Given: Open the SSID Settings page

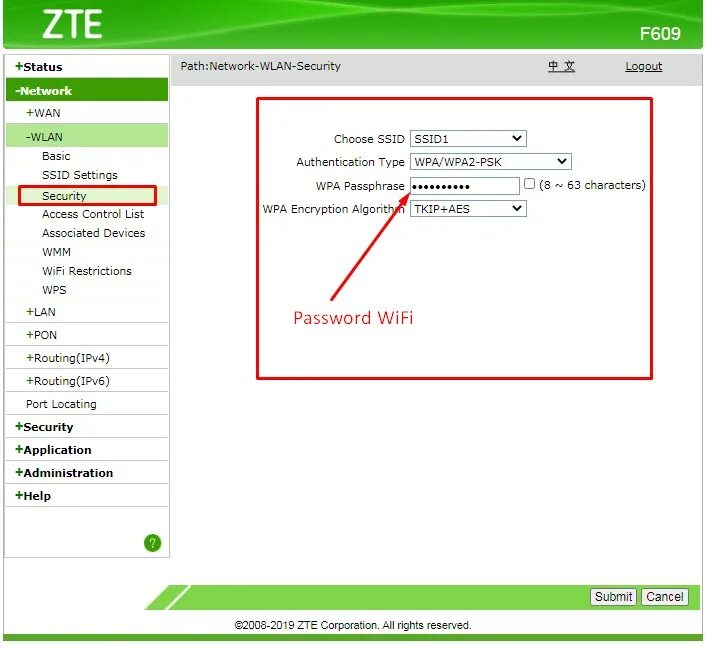Looking at the screenshot, I should pyautogui.click(x=80, y=175).
